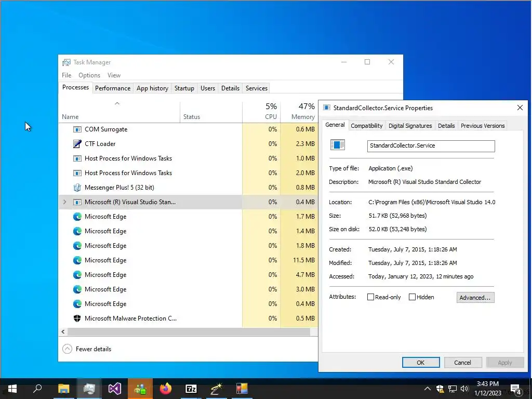
Task: Open File Explorer from the taskbar
Action: [x=63, y=389]
